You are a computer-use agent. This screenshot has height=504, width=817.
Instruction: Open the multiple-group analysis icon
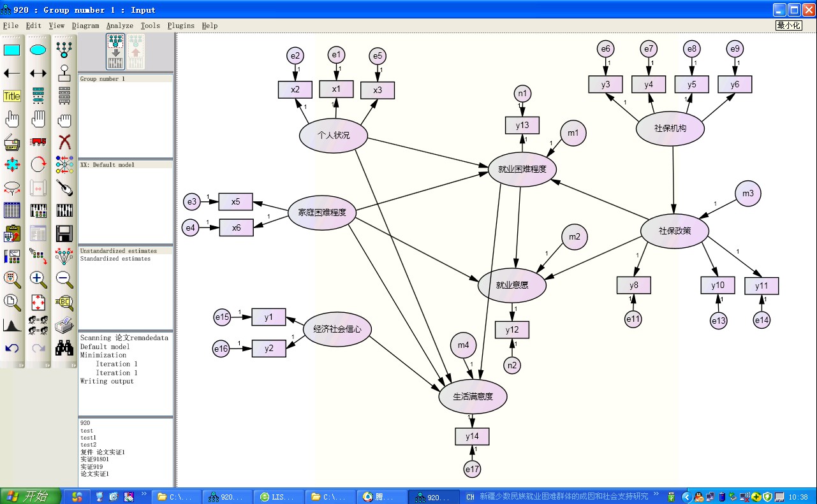tap(38, 325)
